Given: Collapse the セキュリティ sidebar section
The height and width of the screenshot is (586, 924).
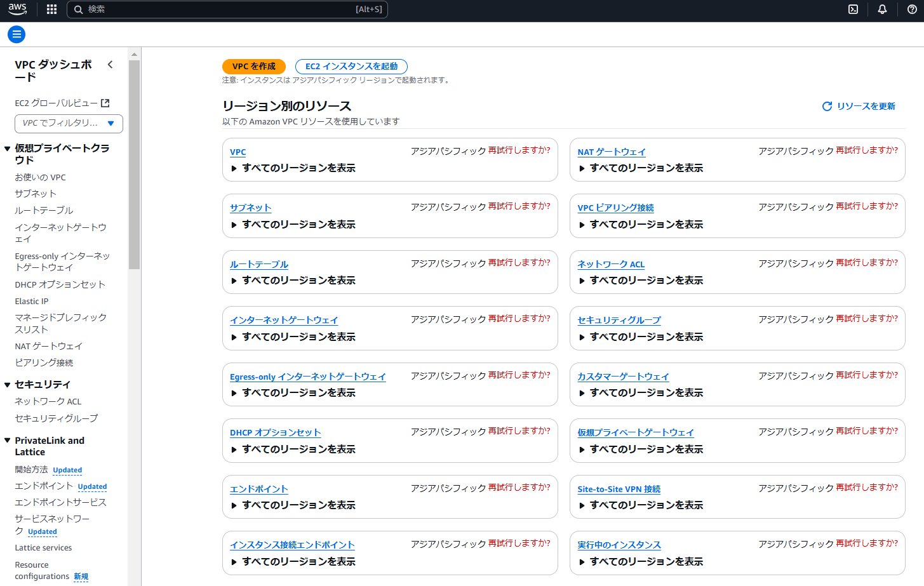Looking at the screenshot, I should tap(8, 385).
